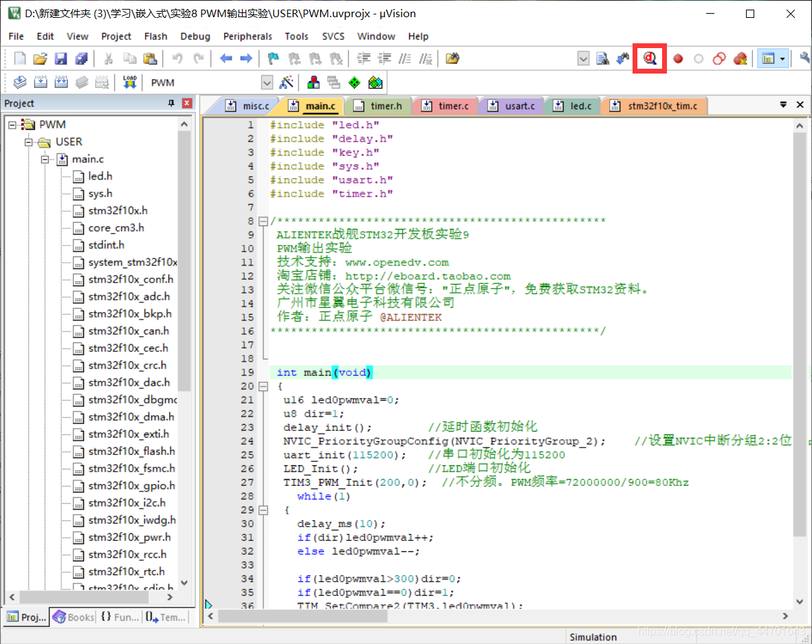Switch to the Functions panel tab
This screenshot has width=812, height=644.
tap(120, 617)
